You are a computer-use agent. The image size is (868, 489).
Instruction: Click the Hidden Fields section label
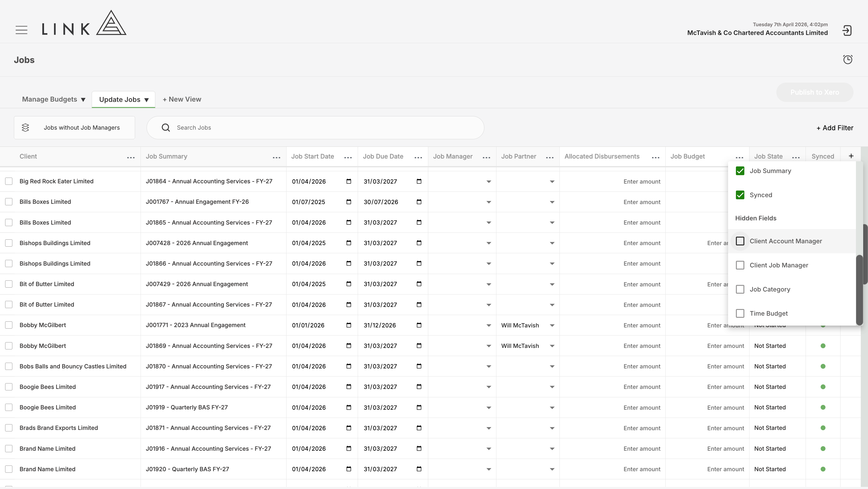click(756, 218)
